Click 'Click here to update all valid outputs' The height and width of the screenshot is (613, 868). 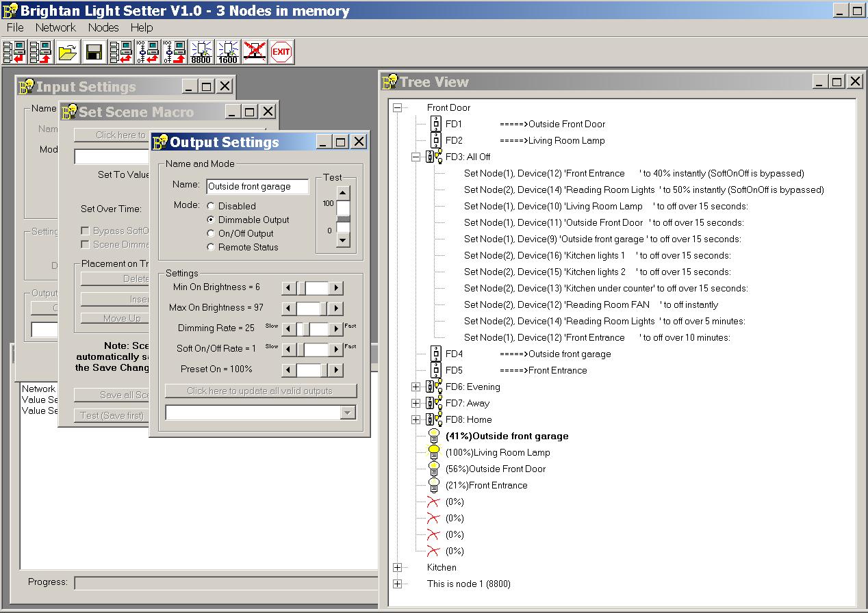tap(260, 391)
